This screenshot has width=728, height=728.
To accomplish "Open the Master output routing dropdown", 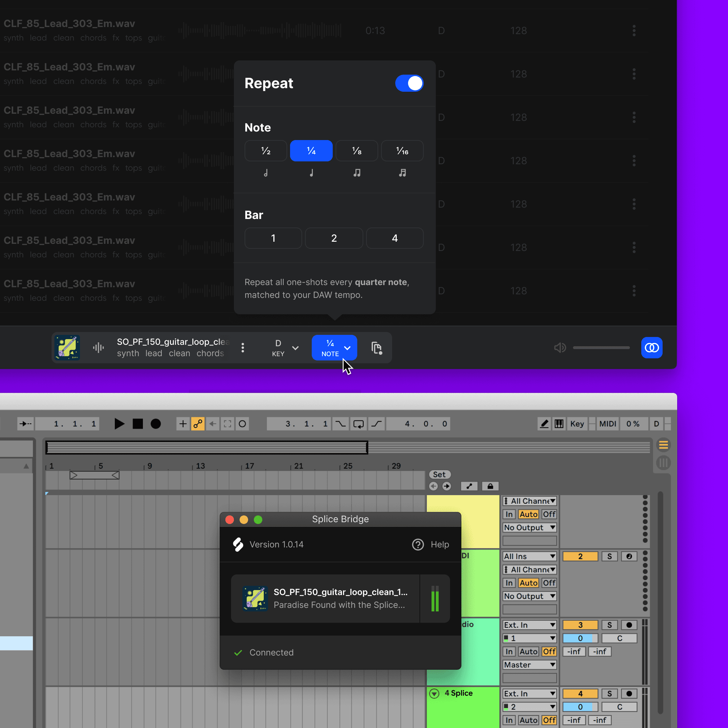I will click(x=529, y=665).
